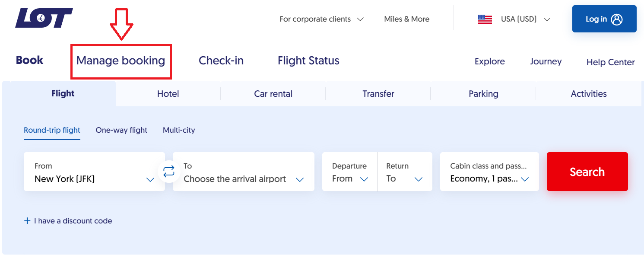Click the user profile icon in Log in
This screenshot has height=255, width=644.
[617, 19]
